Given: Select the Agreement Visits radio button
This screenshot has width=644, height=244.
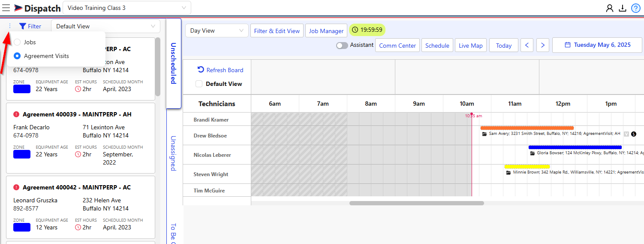Looking at the screenshot, I should pyautogui.click(x=17, y=56).
